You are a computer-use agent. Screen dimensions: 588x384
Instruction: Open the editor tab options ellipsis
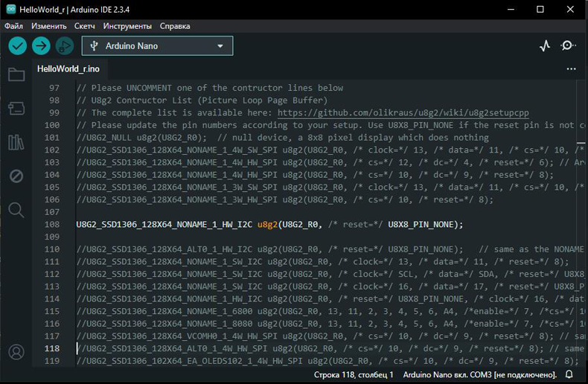pyautogui.click(x=571, y=69)
